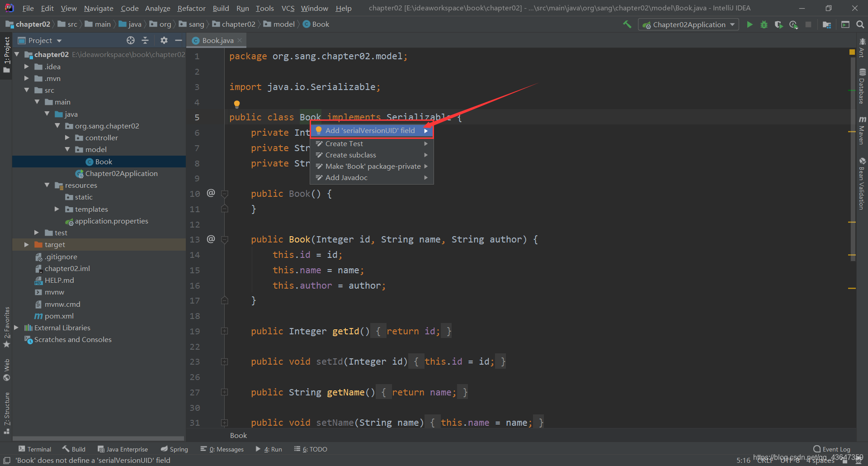868x466 pixels.
Task: Open Project Structure icon in toolbar
Action: pos(827,24)
